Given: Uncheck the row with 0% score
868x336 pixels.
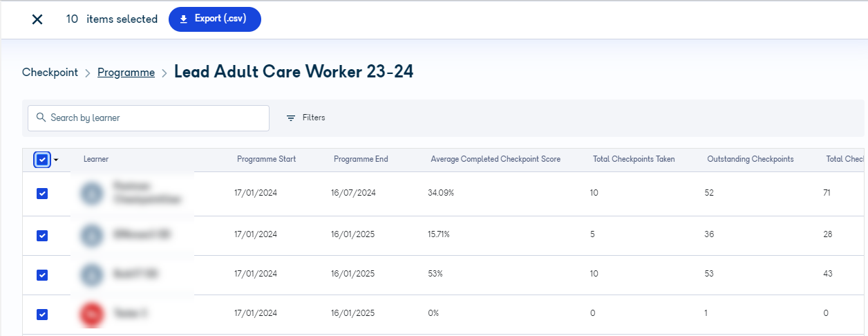Looking at the screenshot, I should coord(42,315).
